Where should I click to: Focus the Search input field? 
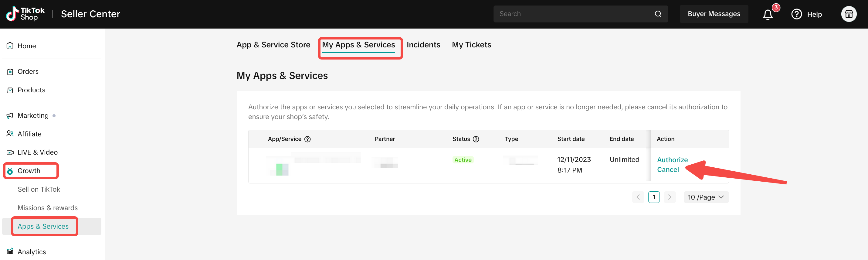coord(573,14)
